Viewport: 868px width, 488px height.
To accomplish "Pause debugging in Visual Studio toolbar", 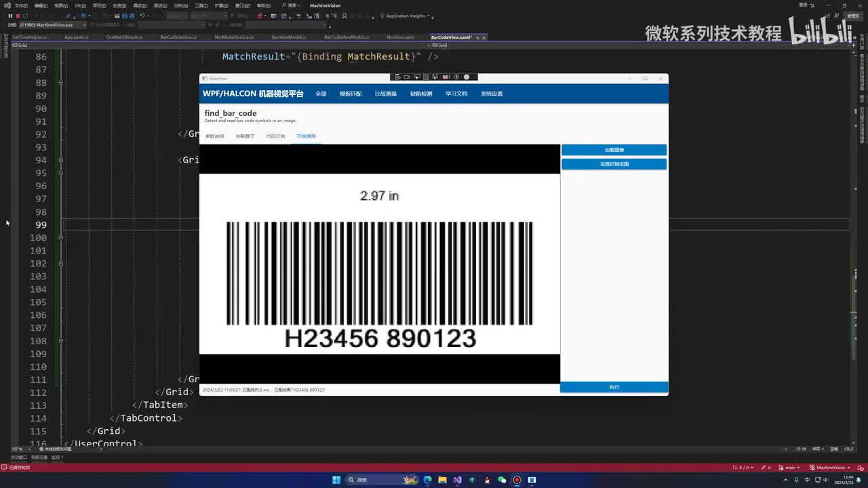I will [x=10, y=16].
